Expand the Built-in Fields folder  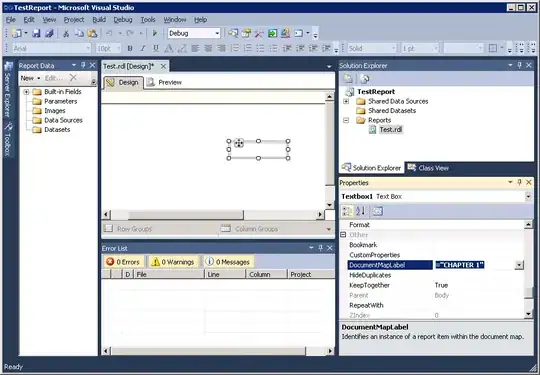[26, 92]
